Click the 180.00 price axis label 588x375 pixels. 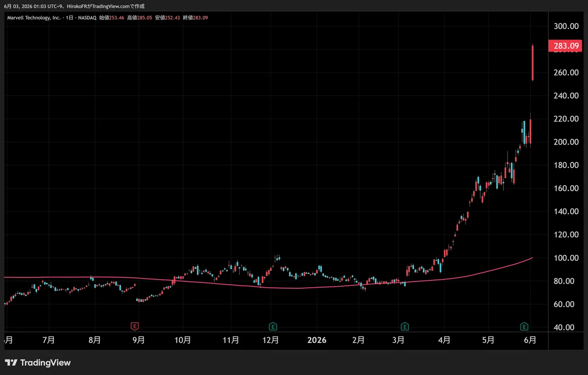(566, 165)
